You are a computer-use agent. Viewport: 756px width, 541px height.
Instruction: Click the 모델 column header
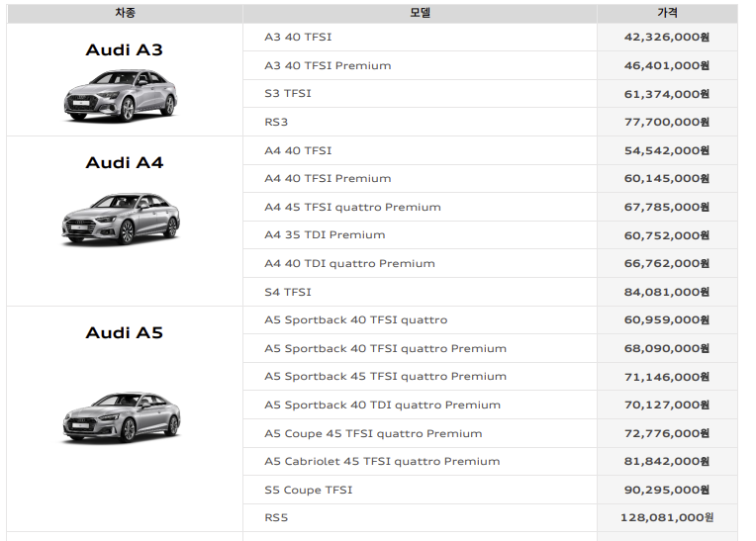[x=420, y=13]
